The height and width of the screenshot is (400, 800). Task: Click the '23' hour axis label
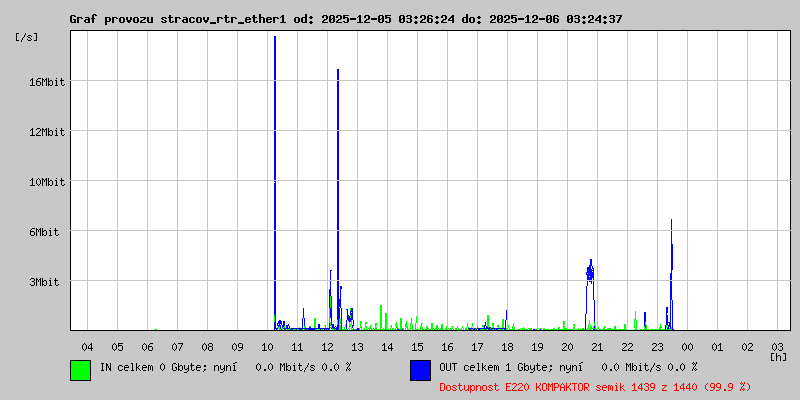pos(657,347)
